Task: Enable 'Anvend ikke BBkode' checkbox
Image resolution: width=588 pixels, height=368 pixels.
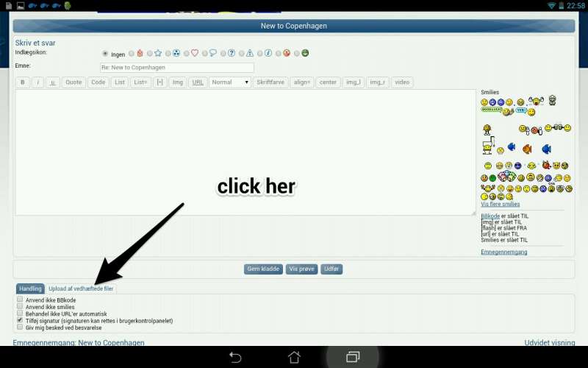Action: point(20,300)
